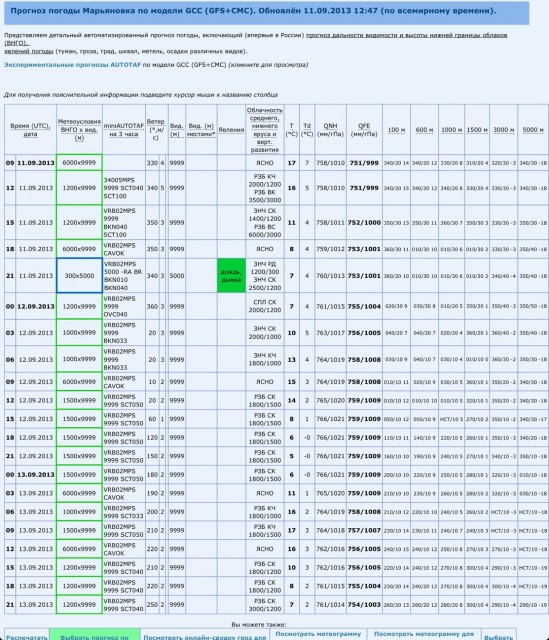Click QFE value '752/1000'
The height and width of the screenshot is (640, 549).
click(x=364, y=222)
